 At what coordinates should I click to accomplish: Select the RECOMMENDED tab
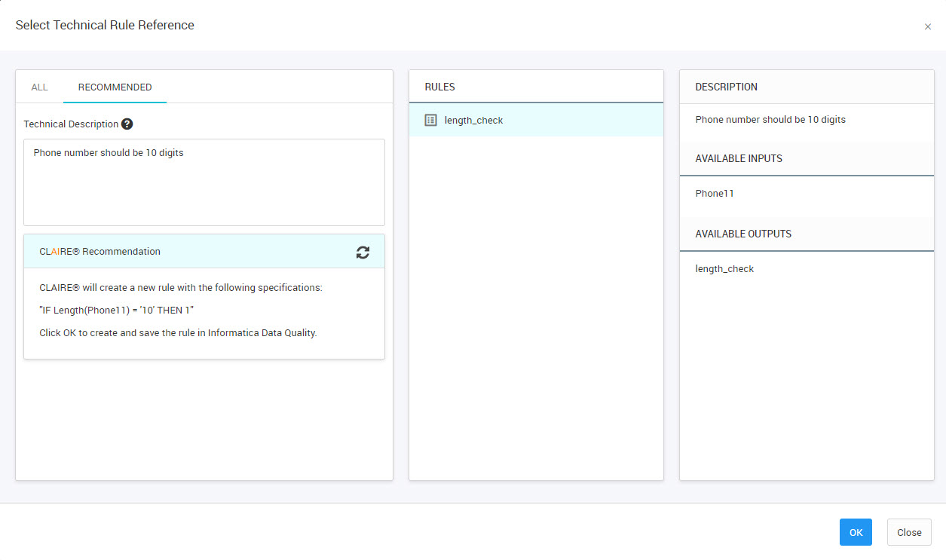(115, 87)
